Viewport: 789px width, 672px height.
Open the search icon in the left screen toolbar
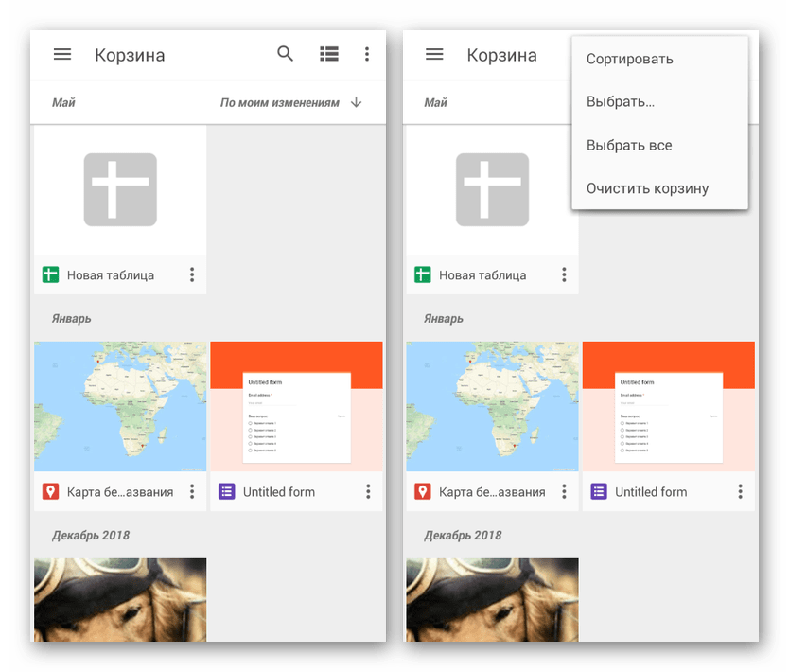[285, 54]
